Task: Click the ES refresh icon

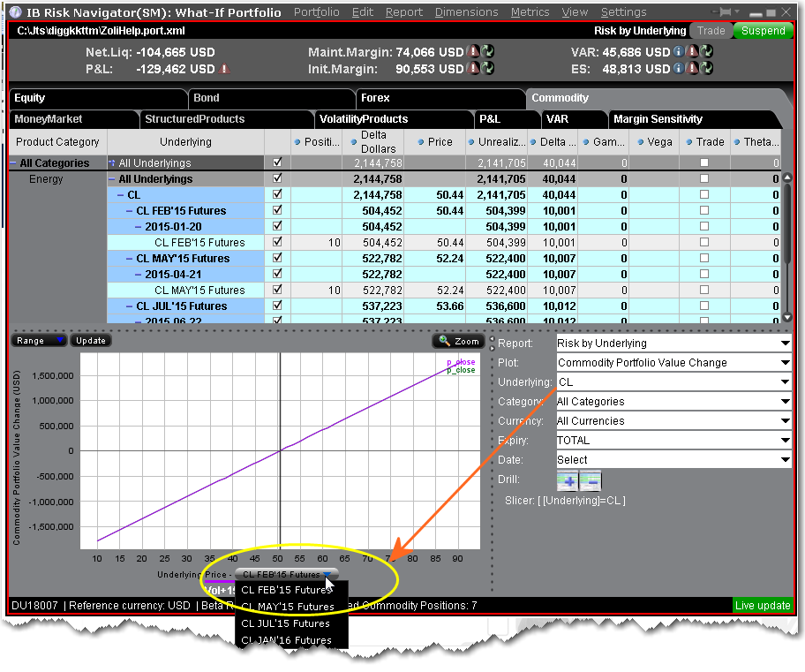Action: (x=705, y=69)
